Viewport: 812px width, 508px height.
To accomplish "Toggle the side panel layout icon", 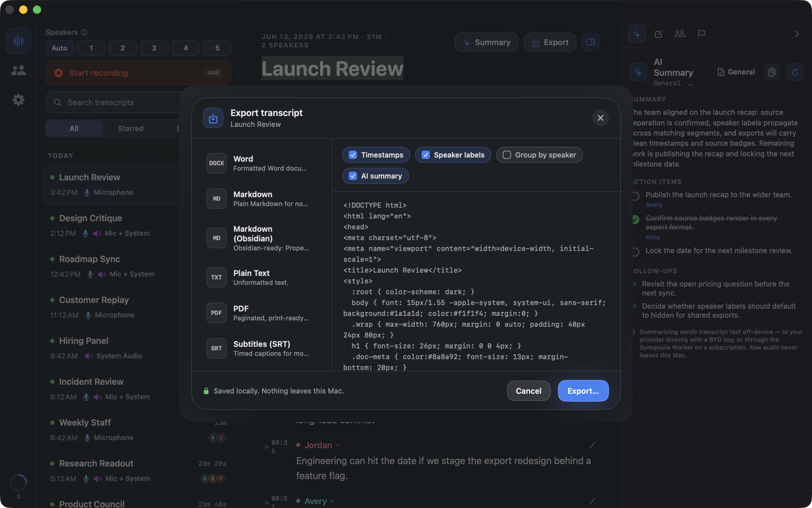I will tap(590, 42).
